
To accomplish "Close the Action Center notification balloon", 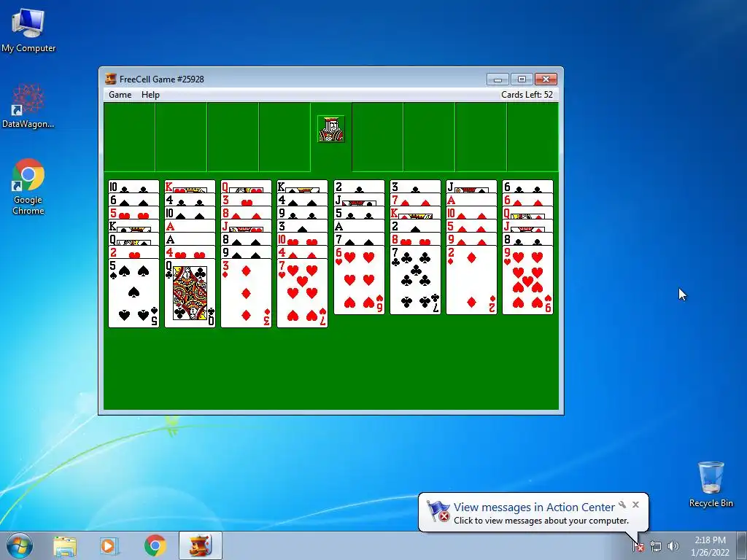I will click(x=635, y=505).
